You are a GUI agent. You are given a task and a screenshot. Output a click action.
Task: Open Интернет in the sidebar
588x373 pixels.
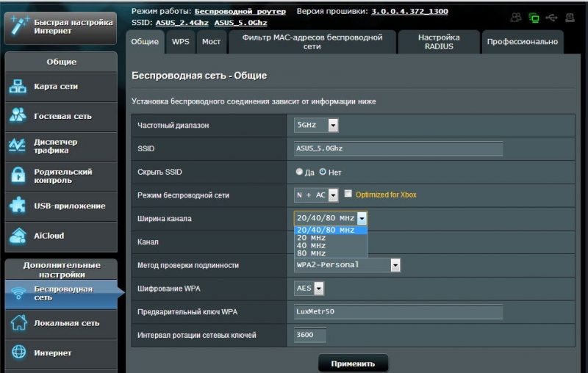tap(61, 353)
